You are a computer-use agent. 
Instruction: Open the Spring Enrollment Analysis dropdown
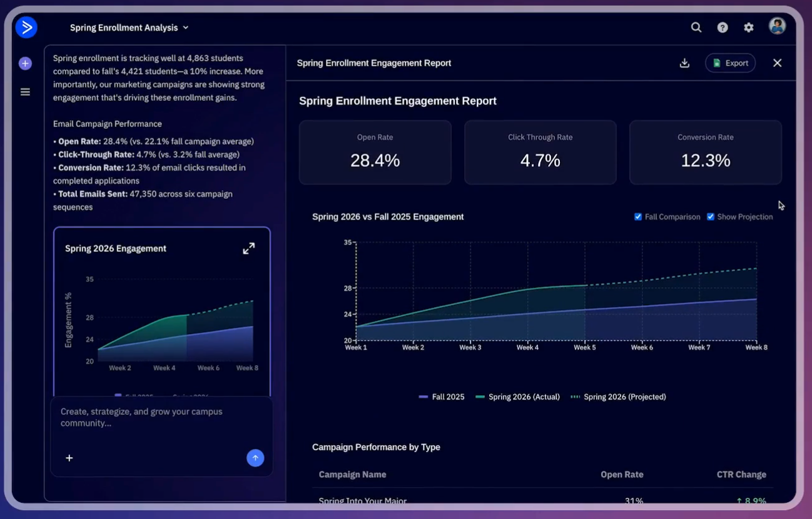129,28
